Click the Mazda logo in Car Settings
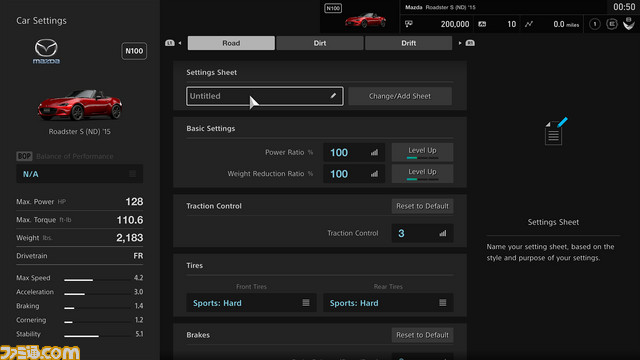640x360 pixels. coord(46,51)
